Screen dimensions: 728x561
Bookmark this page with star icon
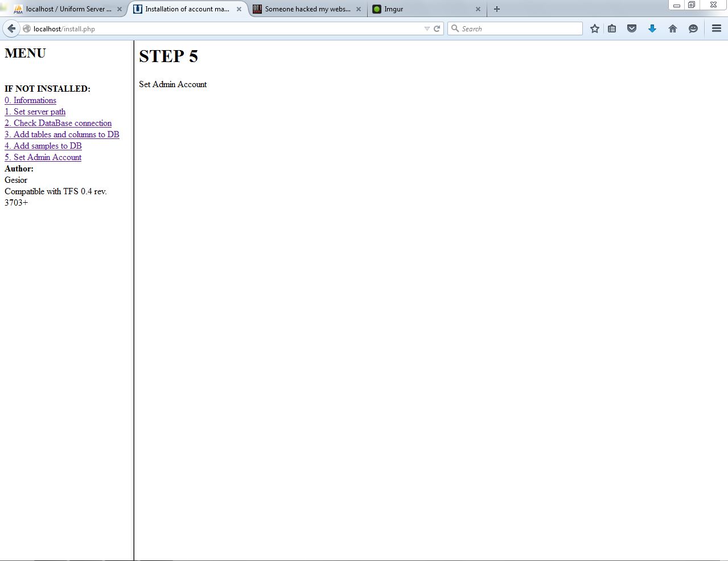coord(595,28)
